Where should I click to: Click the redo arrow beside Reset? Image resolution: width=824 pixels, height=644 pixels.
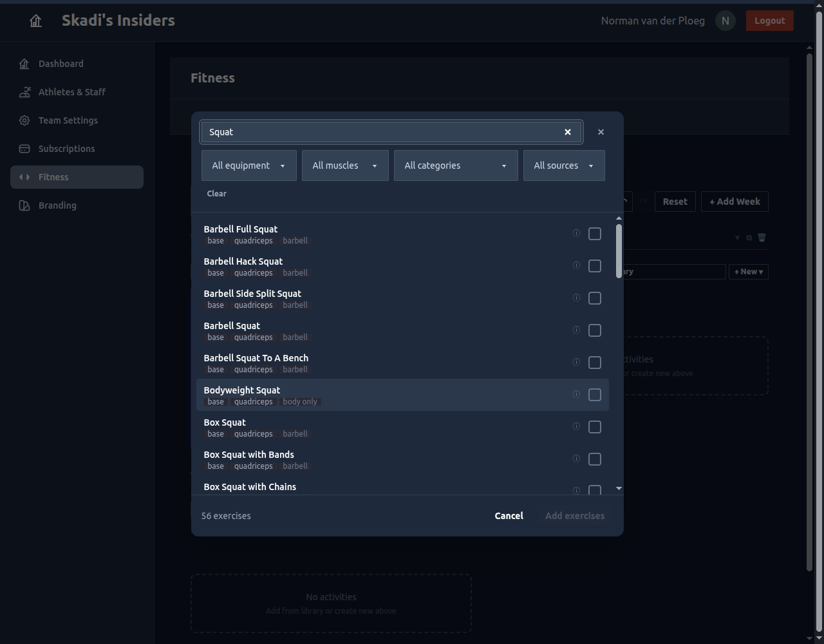click(x=643, y=202)
